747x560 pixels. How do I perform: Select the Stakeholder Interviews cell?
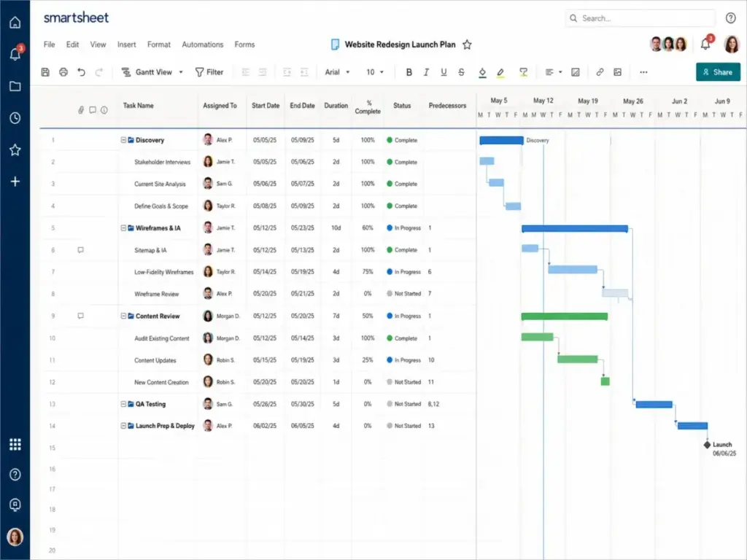162,162
